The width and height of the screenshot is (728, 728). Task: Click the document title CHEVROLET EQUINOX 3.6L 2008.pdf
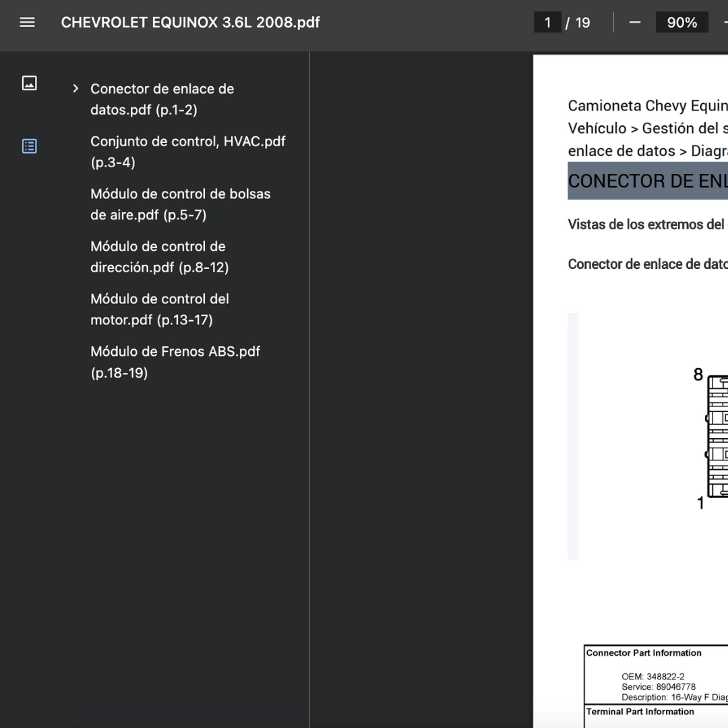click(190, 22)
